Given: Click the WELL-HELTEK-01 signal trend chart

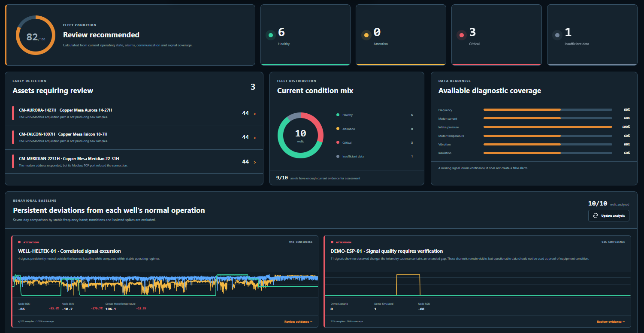Looking at the screenshot, I should pyautogui.click(x=165, y=284).
